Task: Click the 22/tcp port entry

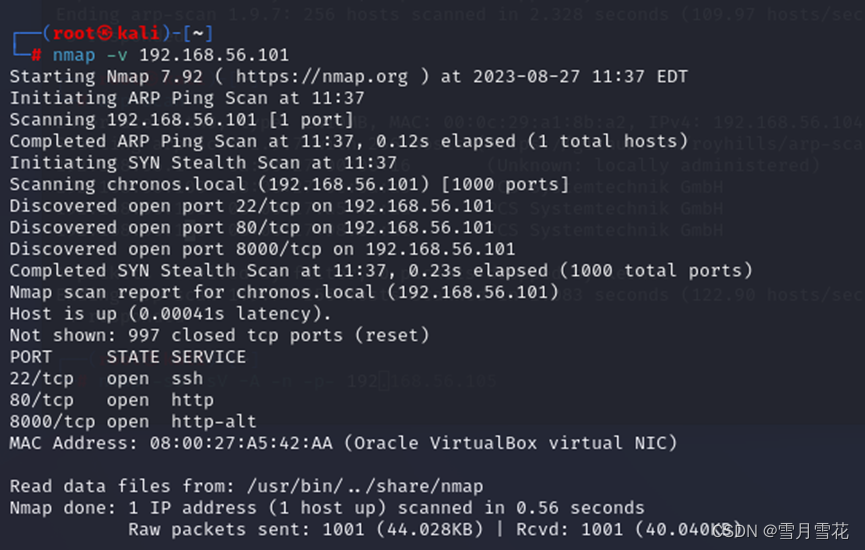Action: [x=41, y=379]
